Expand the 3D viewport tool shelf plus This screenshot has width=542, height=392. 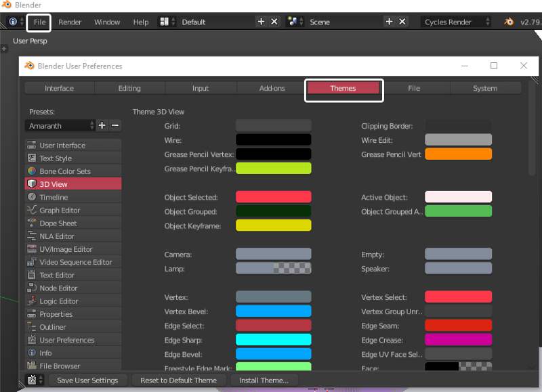[4, 49]
